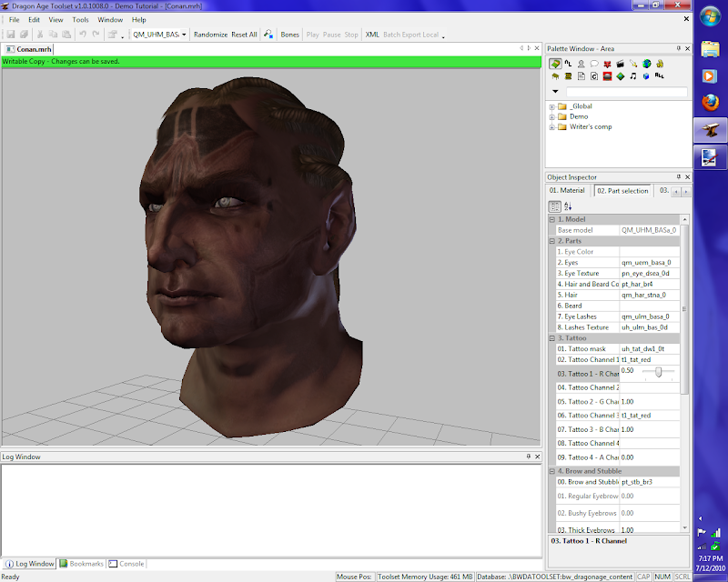Image resolution: width=728 pixels, height=582 pixels.
Task: Expand the _Global folder in palette tree
Action: pos(551,106)
